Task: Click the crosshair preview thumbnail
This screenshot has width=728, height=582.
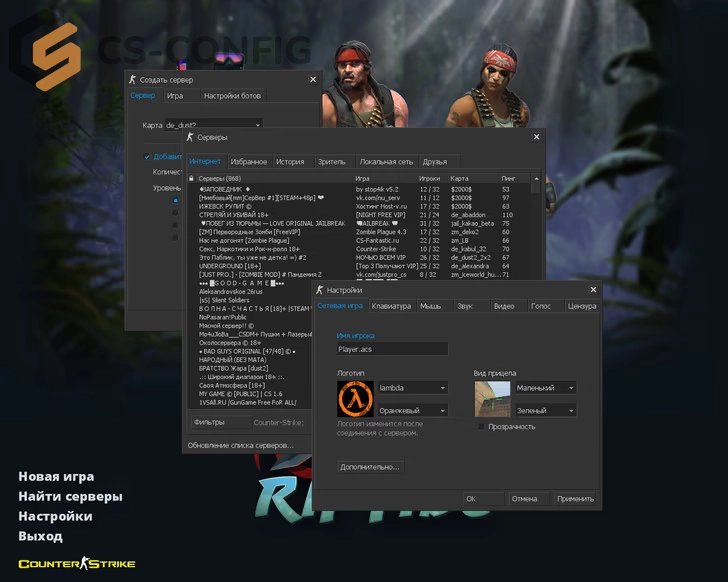Action: [492, 399]
